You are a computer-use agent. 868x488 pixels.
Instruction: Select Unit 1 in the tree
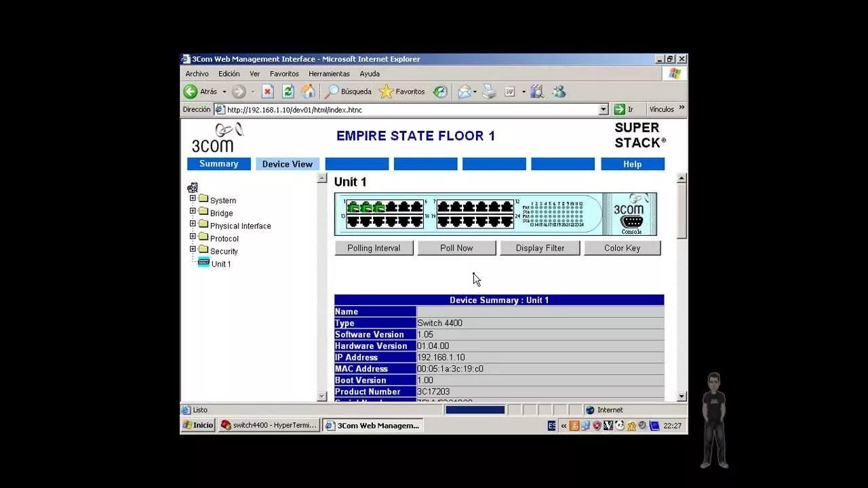(221, 264)
